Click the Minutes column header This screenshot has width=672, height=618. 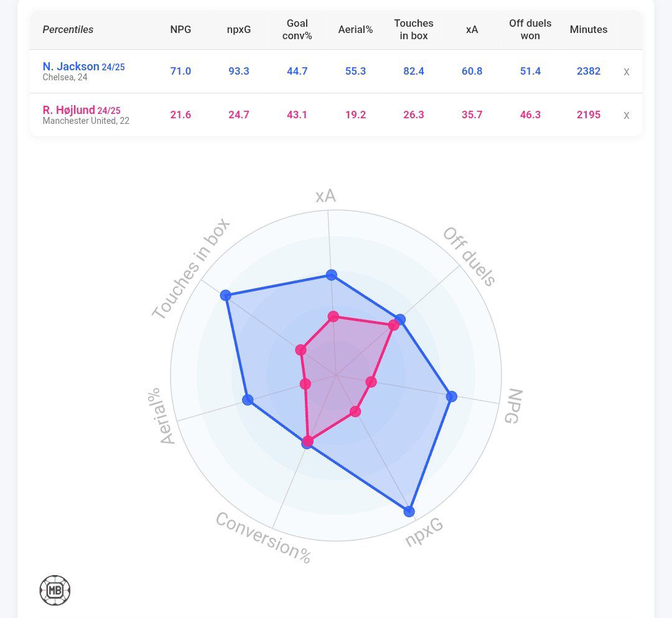click(589, 29)
